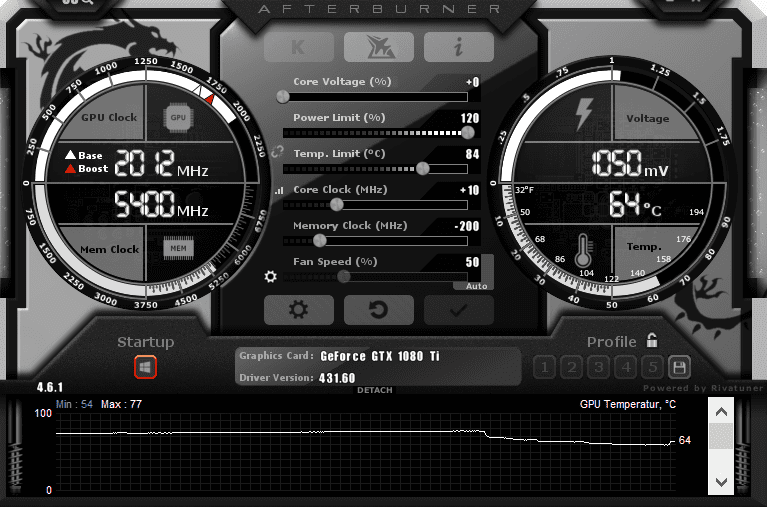
Task: Click the 2012 MHz GPU clock readout
Action: pyautogui.click(x=161, y=164)
